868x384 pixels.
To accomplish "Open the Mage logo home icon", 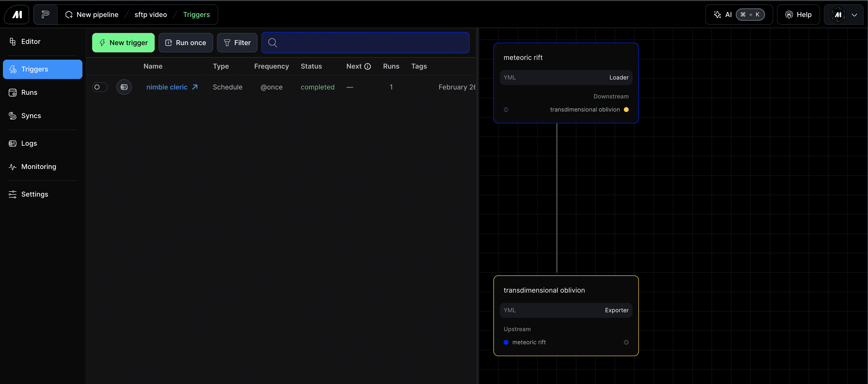I will [x=16, y=15].
